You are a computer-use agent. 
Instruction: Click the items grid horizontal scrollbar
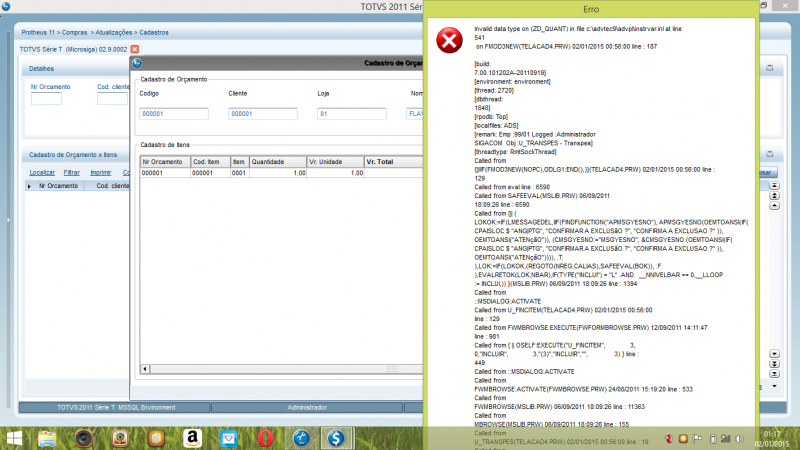click(286, 369)
